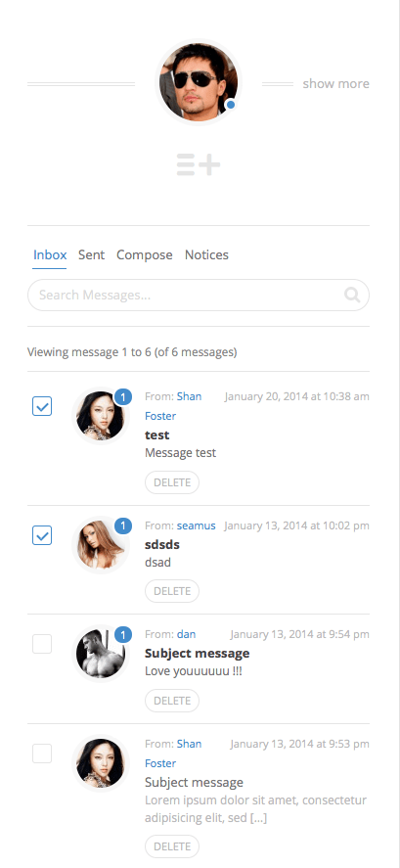Expand profile with 'show more'
Image resolution: width=400 pixels, height=868 pixels.
coord(335,83)
